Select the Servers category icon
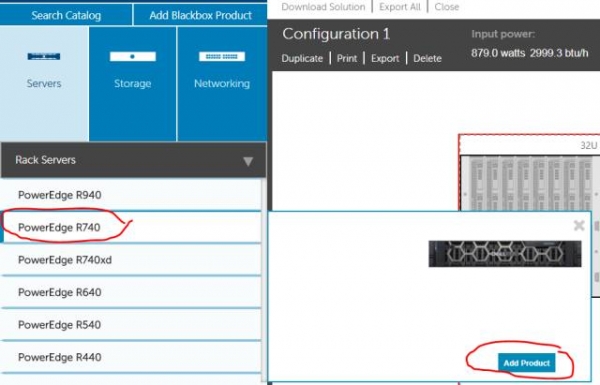 [44, 57]
